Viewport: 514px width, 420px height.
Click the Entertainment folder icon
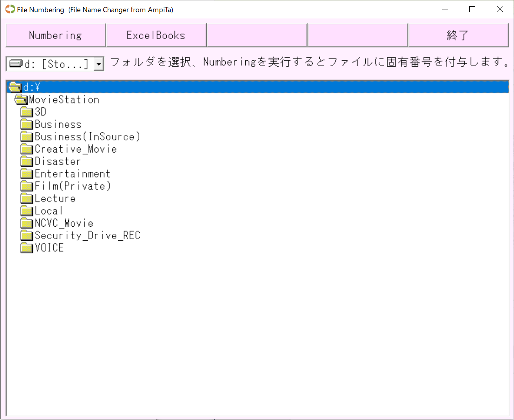click(27, 174)
